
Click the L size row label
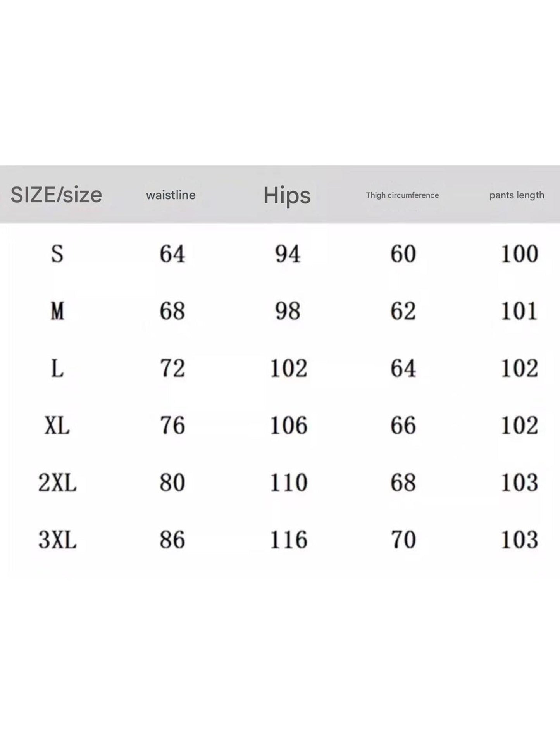(57, 368)
